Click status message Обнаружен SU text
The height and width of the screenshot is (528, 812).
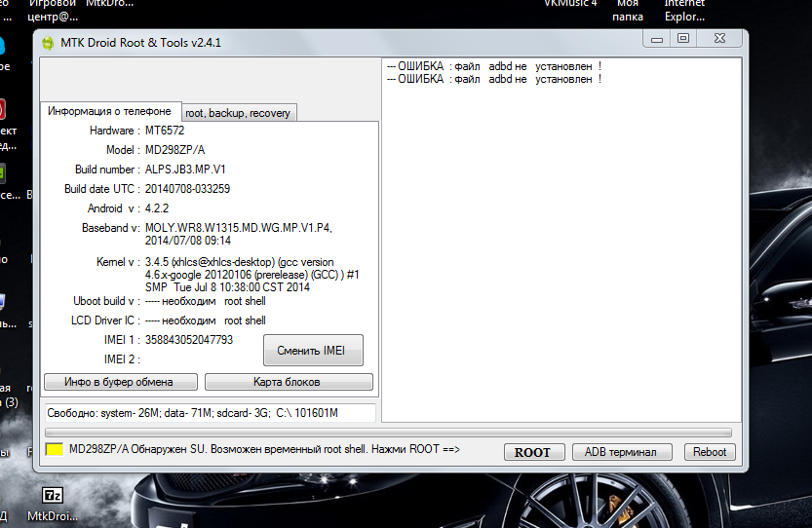click(x=264, y=449)
